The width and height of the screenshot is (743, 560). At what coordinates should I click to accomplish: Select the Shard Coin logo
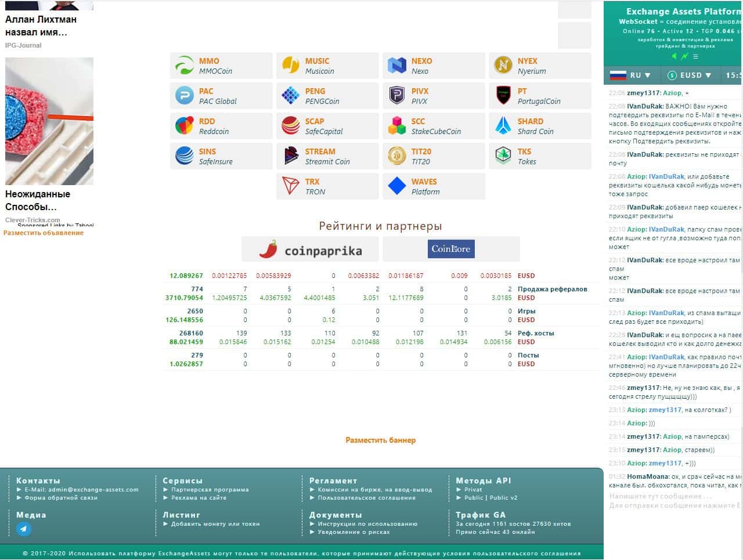pos(503,126)
